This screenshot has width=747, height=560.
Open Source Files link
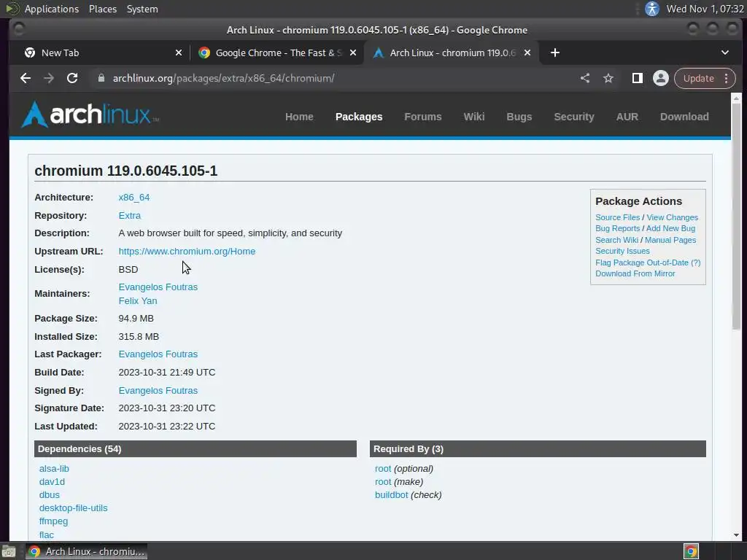[617, 217]
